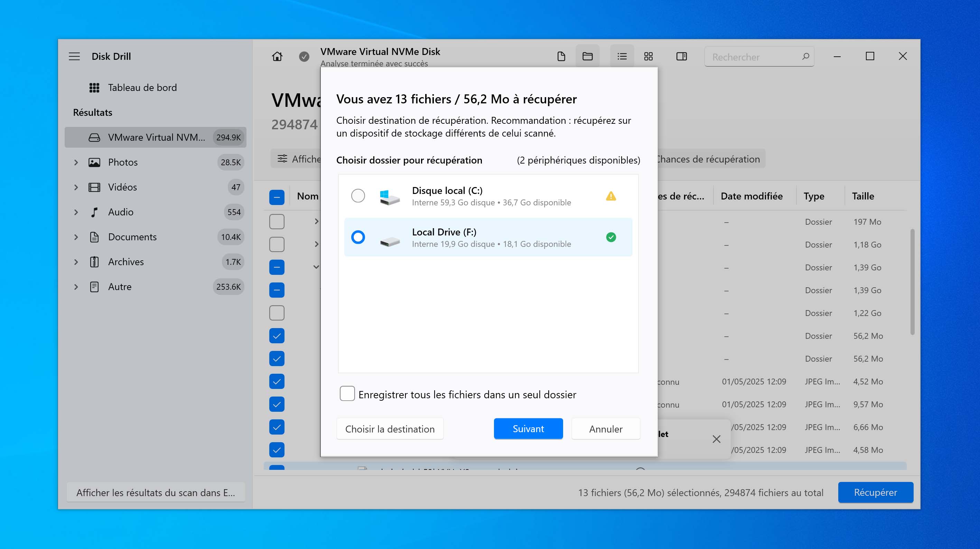The image size is (980, 549).
Task: Check the 1,18 Go Dossier row checkbox
Action: [x=277, y=244]
